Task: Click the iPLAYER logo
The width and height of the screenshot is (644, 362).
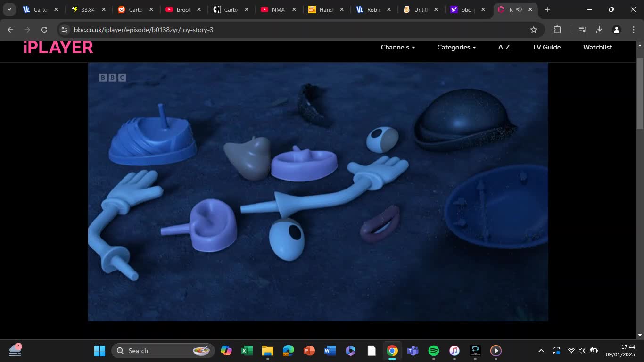Action: point(58,47)
